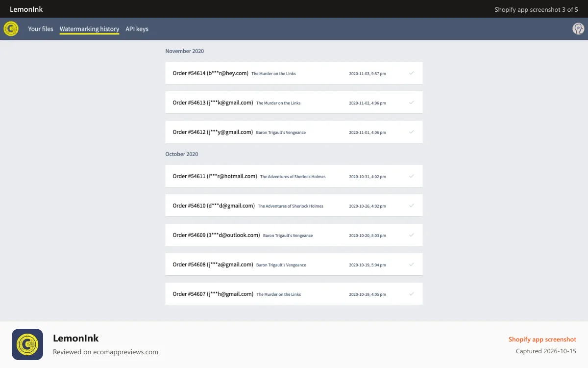Click Baron Trigault's Vengeance in Order #54608

[x=281, y=265]
